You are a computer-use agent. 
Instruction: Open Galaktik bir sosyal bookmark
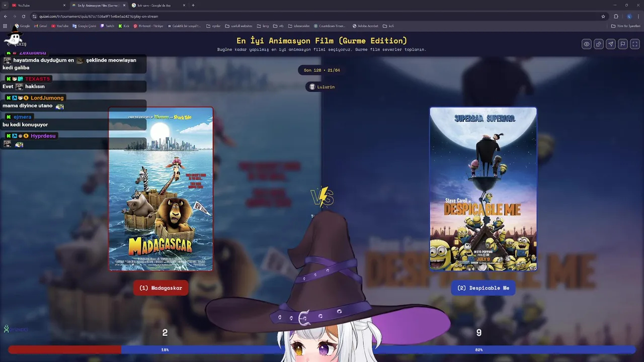coord(184,26)
